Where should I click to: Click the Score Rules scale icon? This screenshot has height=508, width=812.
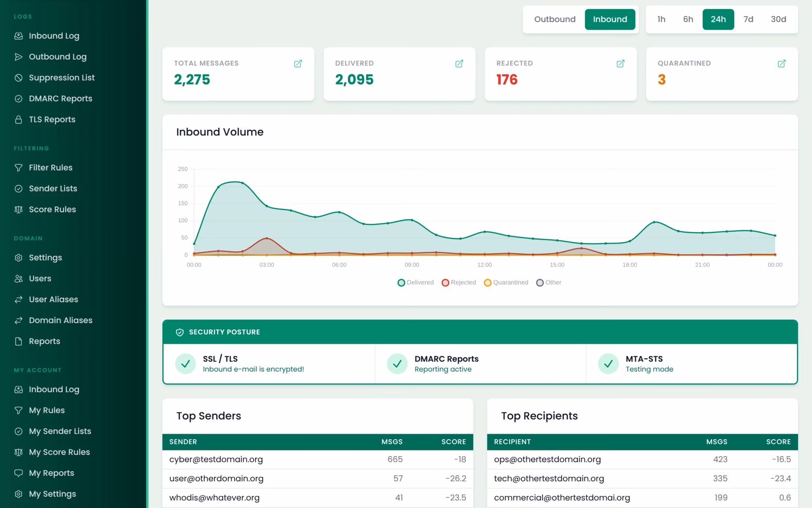click(x=18, y=210)
